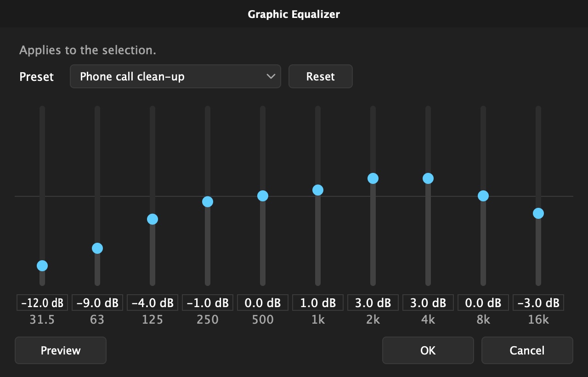Click the 'Applies to the selection.' text
The height and width of the screenshot is (377, 588).
pos(88,51)
